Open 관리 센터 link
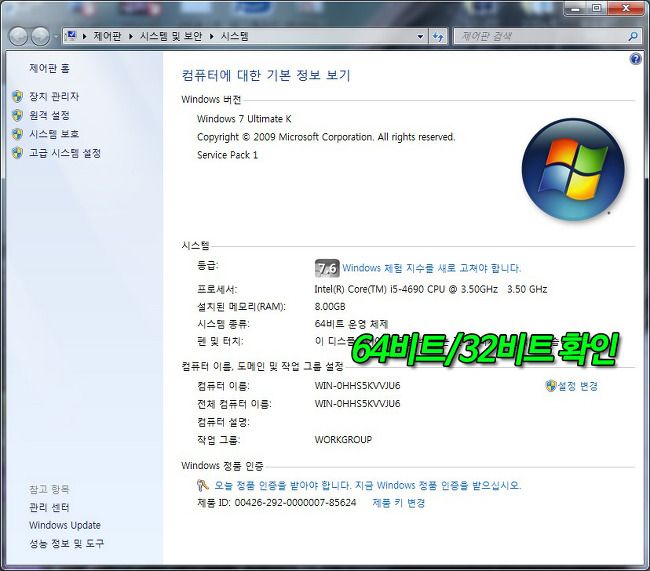This screenshot has height=571, width=650. point(49,507)
